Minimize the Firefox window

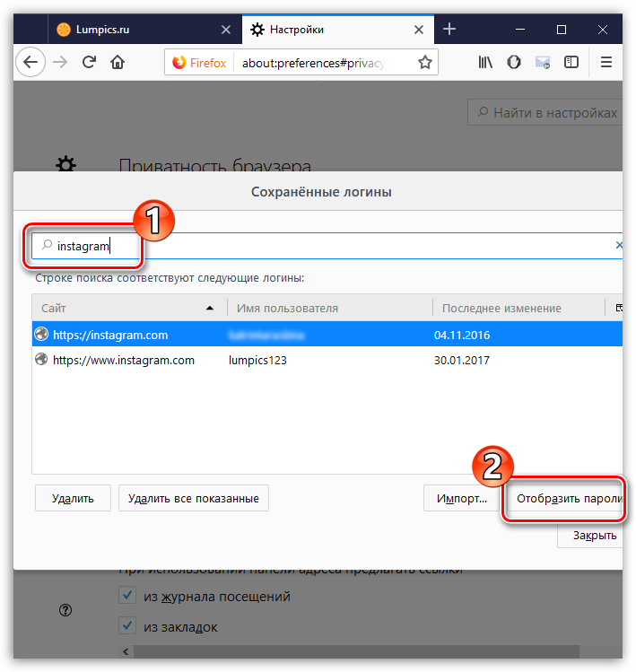pos(520,29)
